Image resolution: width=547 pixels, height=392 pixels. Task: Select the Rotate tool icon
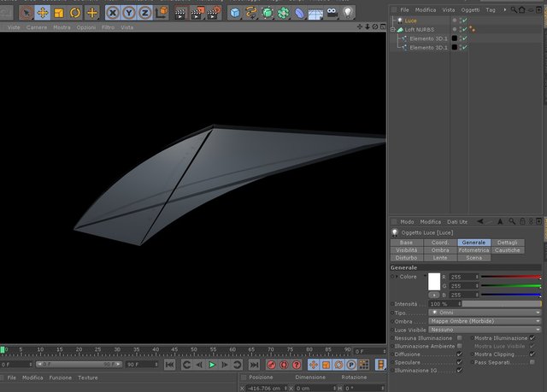[75, 13]
